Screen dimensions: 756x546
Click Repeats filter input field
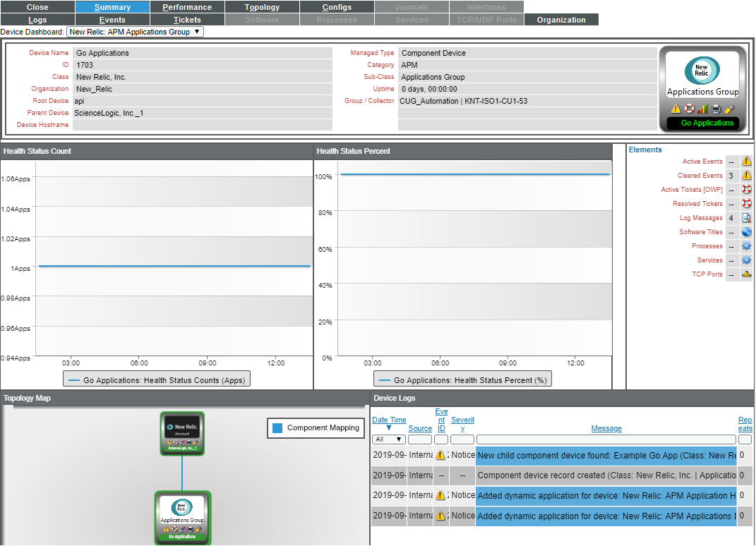(745, 439)
